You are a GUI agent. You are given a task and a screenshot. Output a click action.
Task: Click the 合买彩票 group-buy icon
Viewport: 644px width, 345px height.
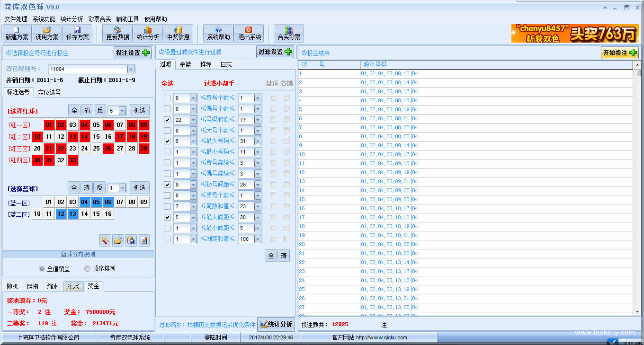coord(289,33)
